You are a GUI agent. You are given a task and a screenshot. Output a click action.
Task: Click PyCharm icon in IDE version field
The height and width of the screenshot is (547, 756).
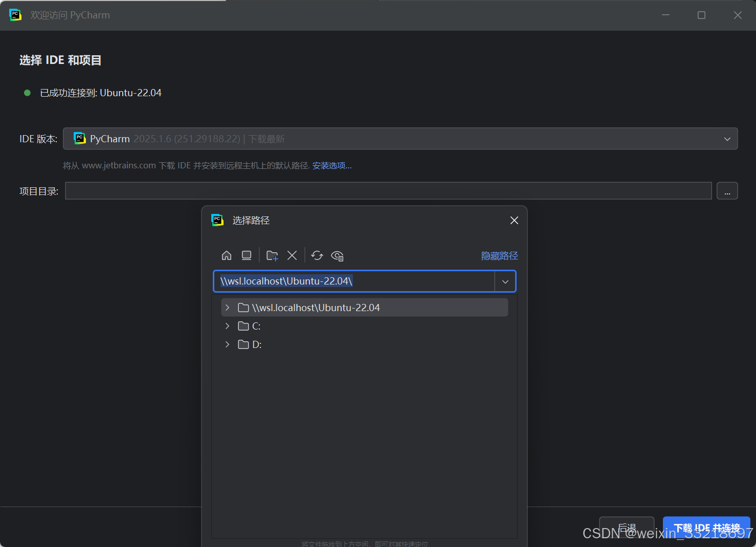coord(80,138)
